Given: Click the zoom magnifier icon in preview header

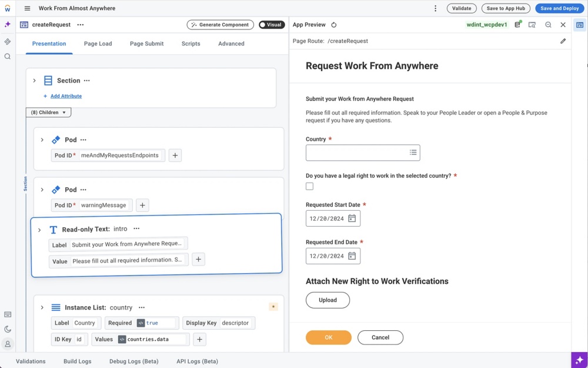Looking at the screenshot, I should pyautogui.click(x=548, y=25).
